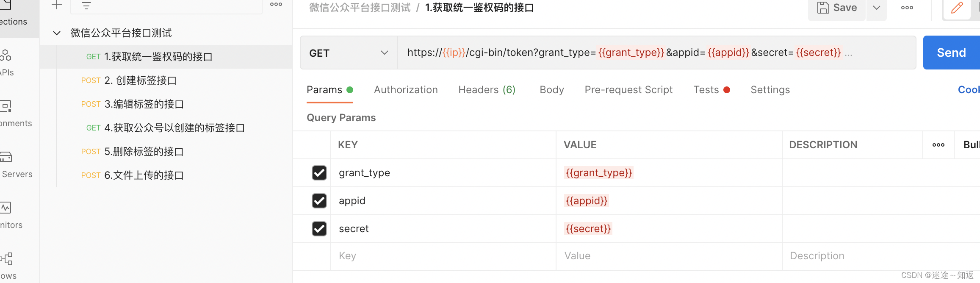This screenshot has width=980, height=283.
Task: Click the {{appid}} value cell
Action: tap(669, 201)
